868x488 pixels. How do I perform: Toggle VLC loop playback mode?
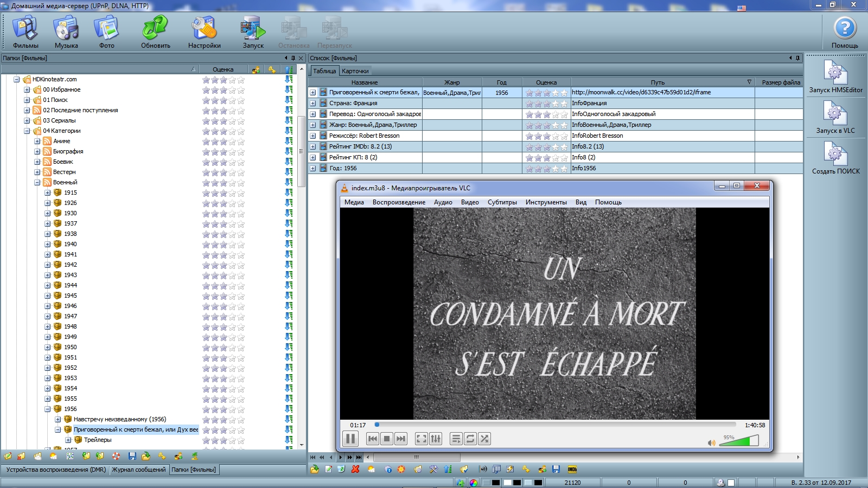point(470,439)
